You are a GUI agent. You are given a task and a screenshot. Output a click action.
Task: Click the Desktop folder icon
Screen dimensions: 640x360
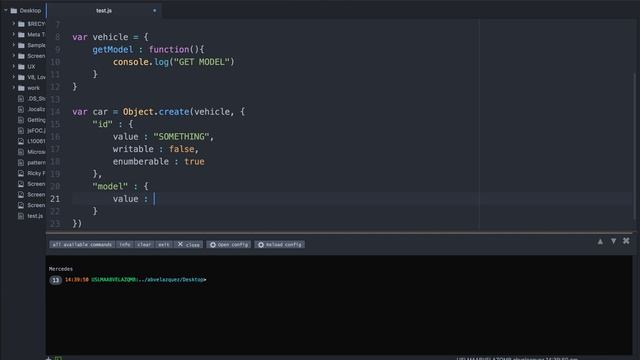click(14, 11)
